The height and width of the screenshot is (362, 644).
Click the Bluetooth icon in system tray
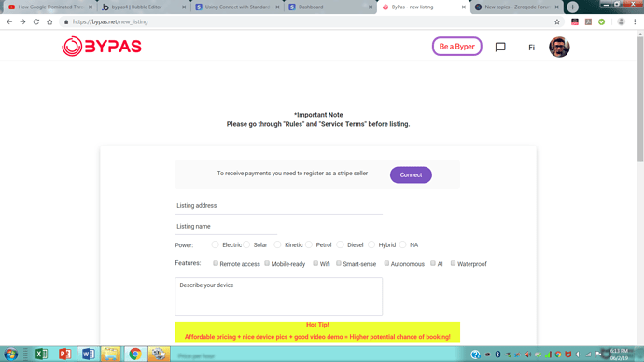(497, 355)
